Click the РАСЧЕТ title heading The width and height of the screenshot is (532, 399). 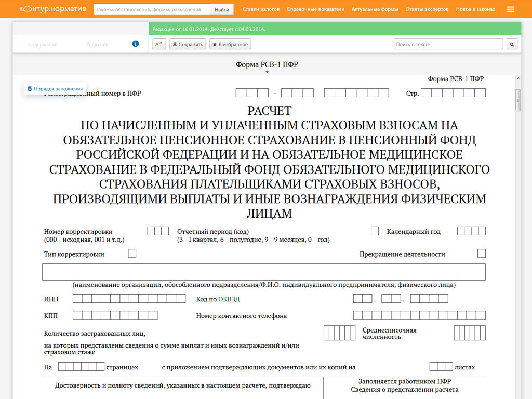point(270,111)
